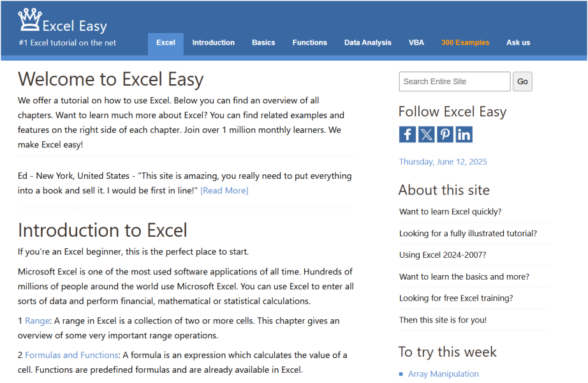Click the Excel Easy crown logo
Screen dimensions: 588x383
point(30,20)
